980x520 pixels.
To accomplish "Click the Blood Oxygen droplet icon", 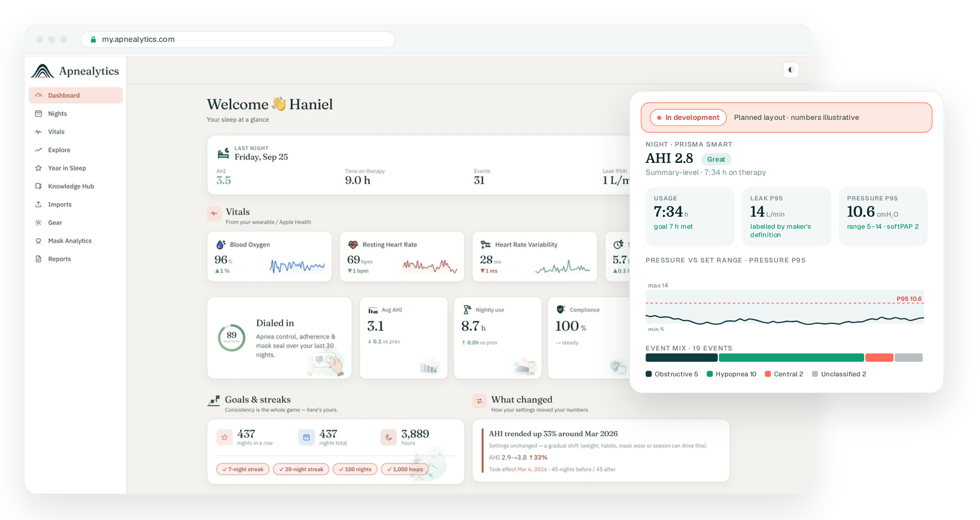I will 220,244.
